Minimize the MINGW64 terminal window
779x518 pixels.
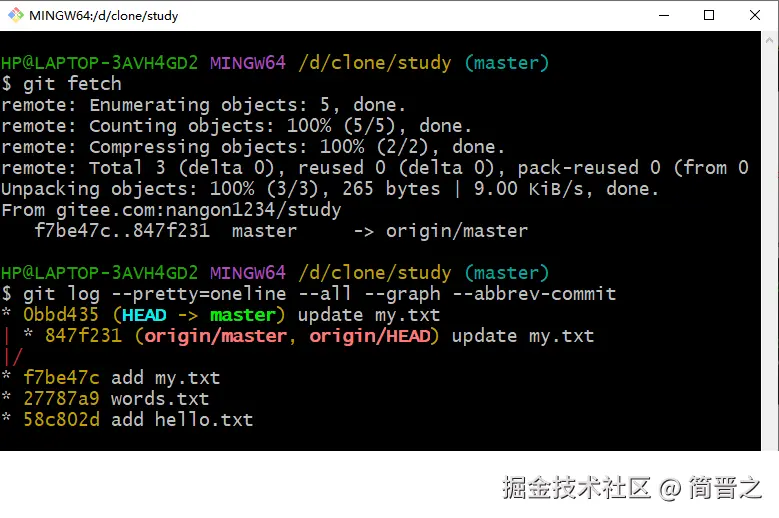(x=663, y=15)
